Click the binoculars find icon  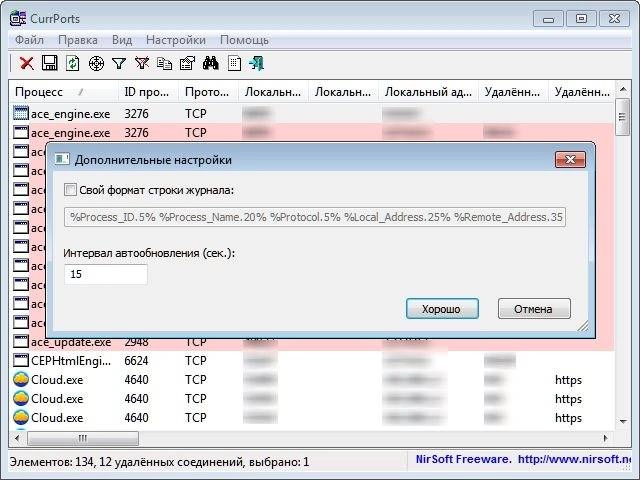tap(210, 63)
